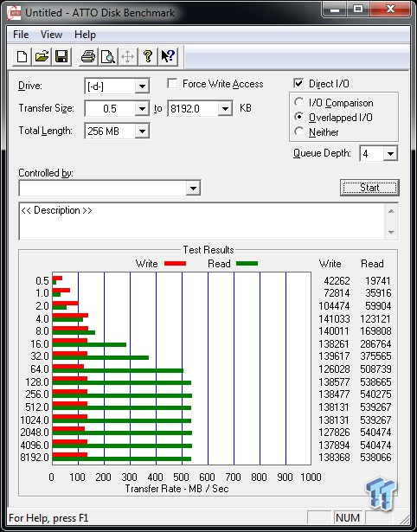The width and height of the screenshot is (417, 532).
Task: Save results using the floppy disk icon
Action: [61, 56]
